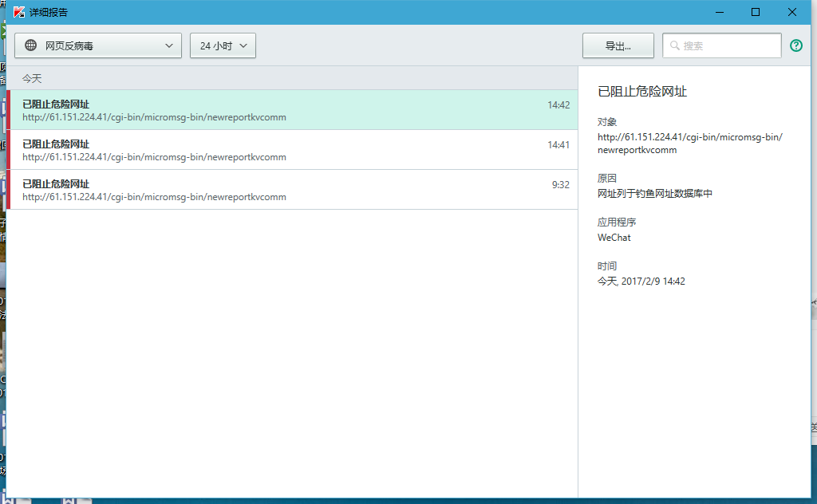Click the 今天 group header
The height and width of the screenshot is (504, 817).
(x=32, y=78)
